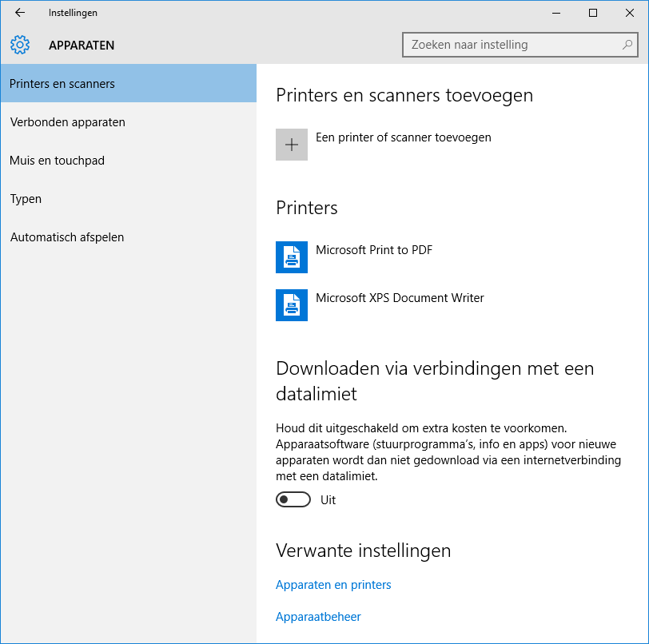This screenshot has height=644, width=649.
Task: Show Automatisch afspelen settings
Action: [67, 237]
